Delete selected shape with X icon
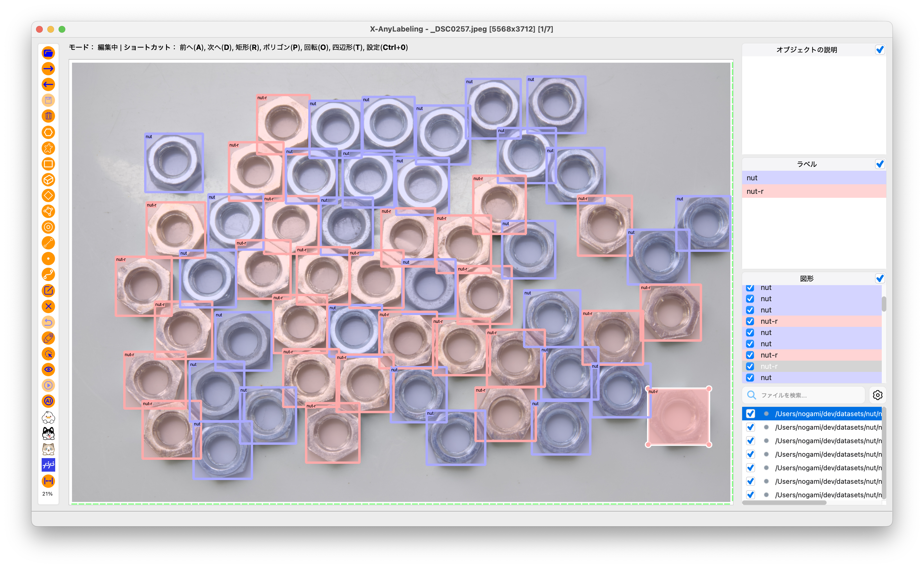Viewport: 924px width, 568px height. point(48,306)
